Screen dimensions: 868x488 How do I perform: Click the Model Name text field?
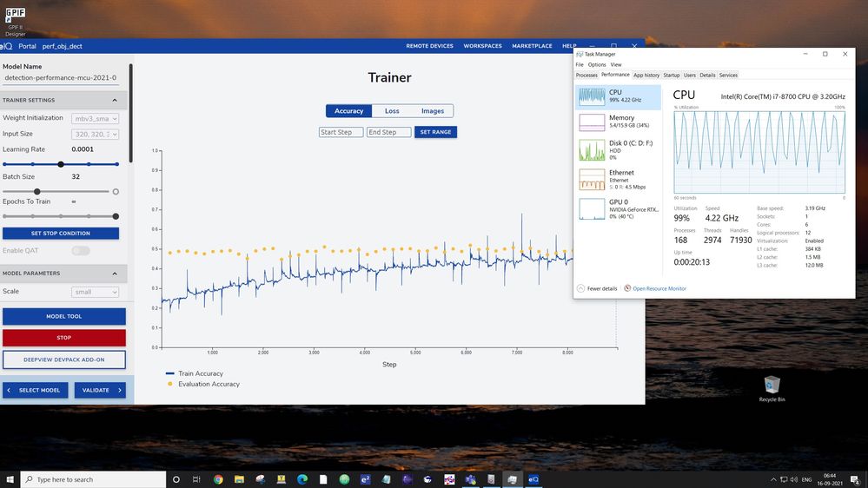tap(61, 78)
